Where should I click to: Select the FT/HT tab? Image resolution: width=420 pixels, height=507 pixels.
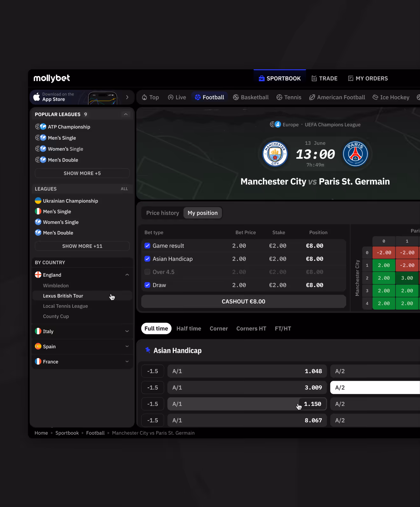tap(283, 329)
